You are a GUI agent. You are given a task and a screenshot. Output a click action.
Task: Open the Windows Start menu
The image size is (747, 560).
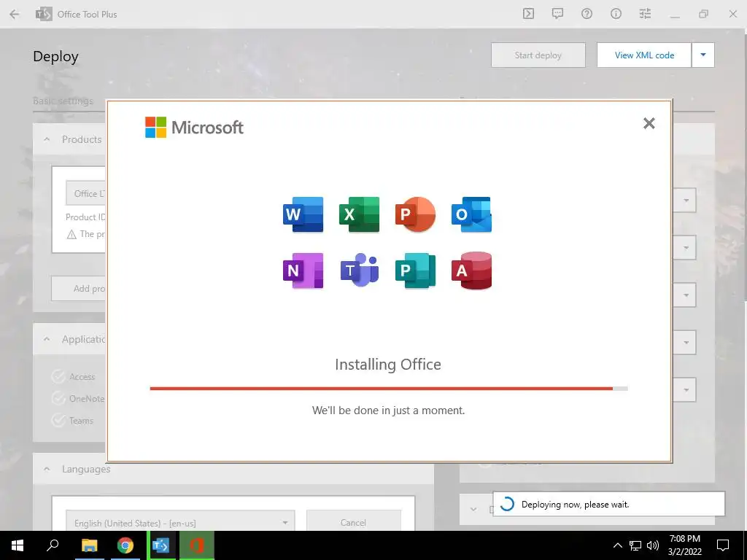pyautogui.click(x=18, y=545)
